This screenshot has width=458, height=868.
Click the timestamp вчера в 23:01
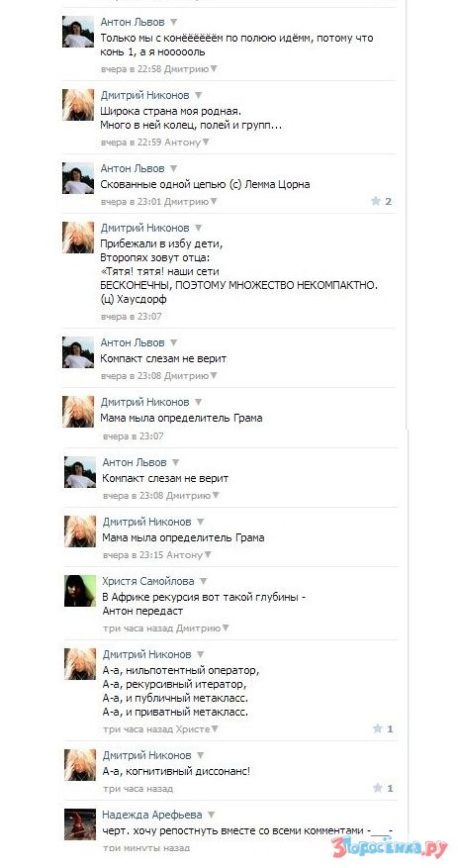pos(131,202)
